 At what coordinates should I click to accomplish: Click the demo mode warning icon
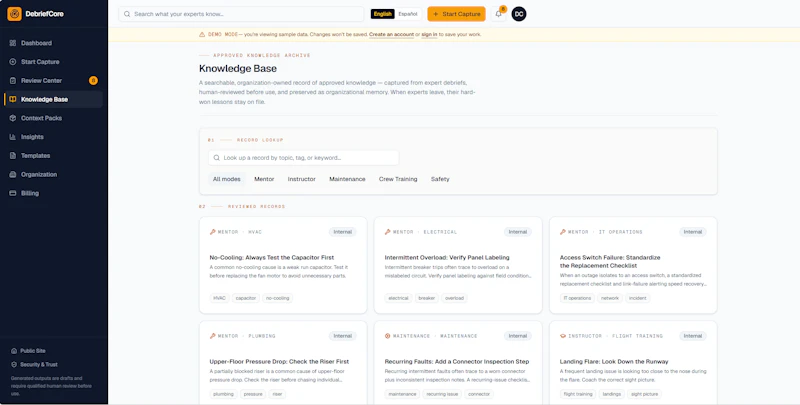coord(202,35)
